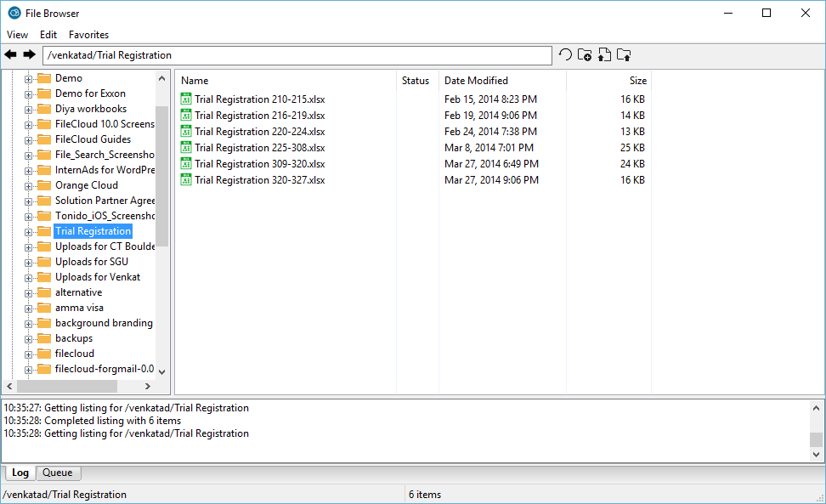The image size is (826, 504).
Task: Switch to the Queue tab
Action: (x=58, y=473)
